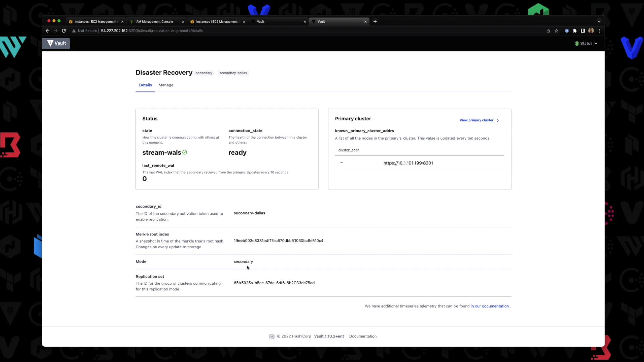
Task: Reload the page with refresh icon
Action: point(64,31)
